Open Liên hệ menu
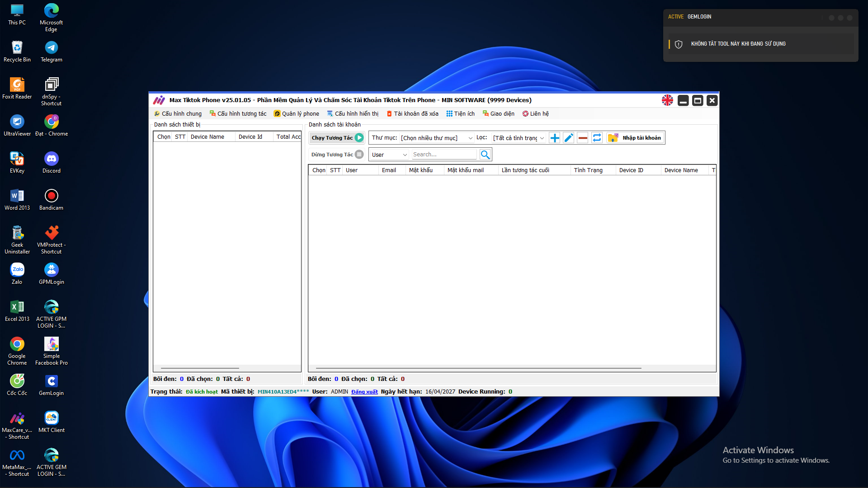Image resolution: width=868 pixels, height=488 pixels. click(x=536, y=114)
